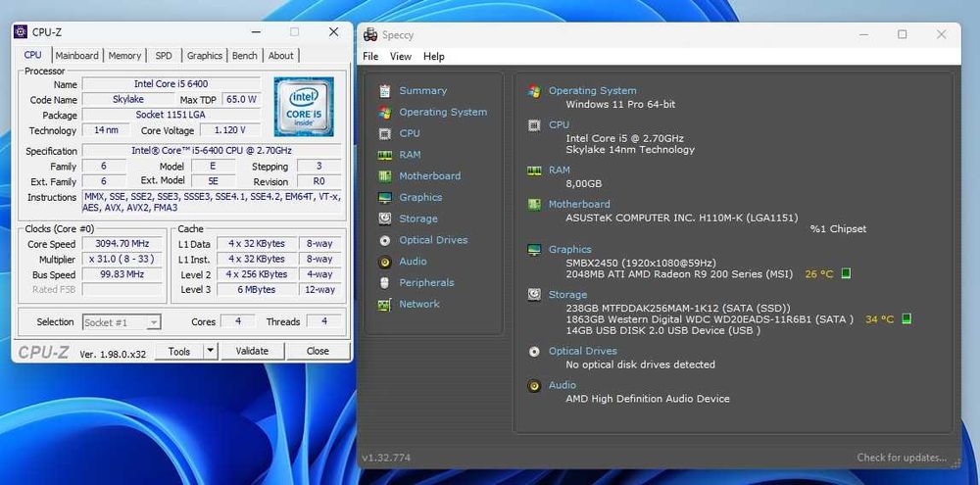Click the RAM stick icon in Speccy sidebar
The image size is (980, 485).
pos(385,155)
